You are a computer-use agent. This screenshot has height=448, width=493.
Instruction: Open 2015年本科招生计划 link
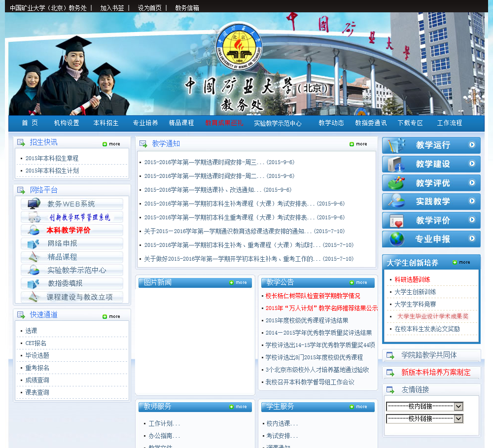[x=52, y=171]
